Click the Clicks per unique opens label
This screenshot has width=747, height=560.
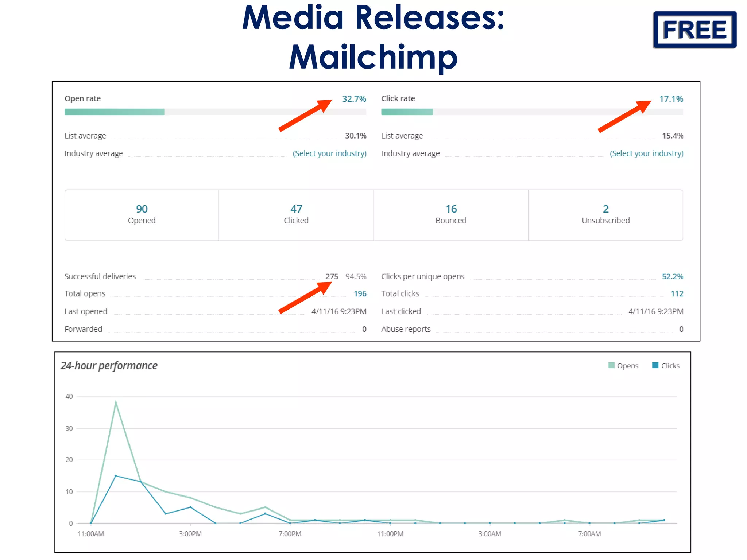[x=423, y=277]
